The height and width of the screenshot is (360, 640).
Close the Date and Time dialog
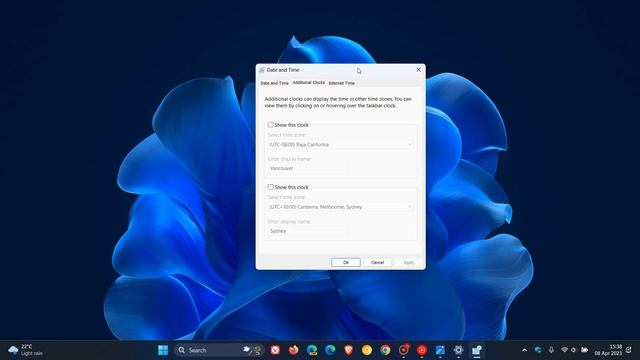tap(418, 70)
